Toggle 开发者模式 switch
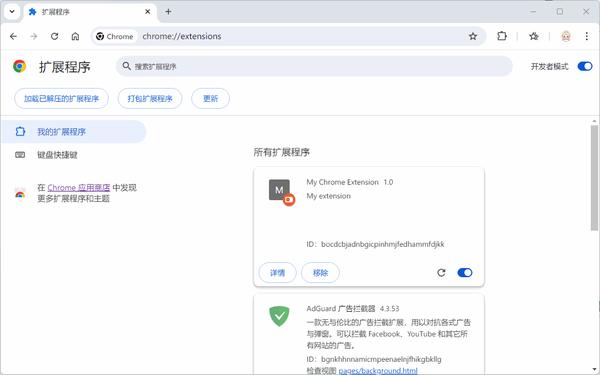Image resolution: width=600 pixels, height=375 pixels. (x=585, y=67)
